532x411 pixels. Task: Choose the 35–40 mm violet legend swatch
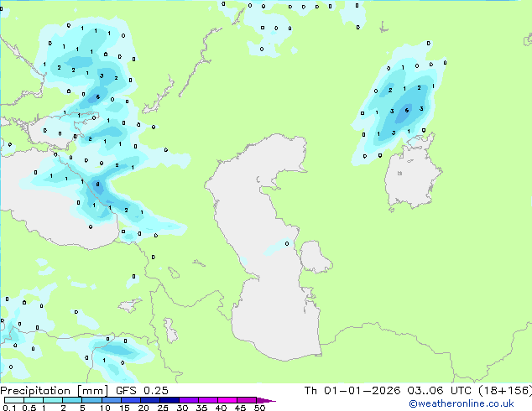[207, 400]
